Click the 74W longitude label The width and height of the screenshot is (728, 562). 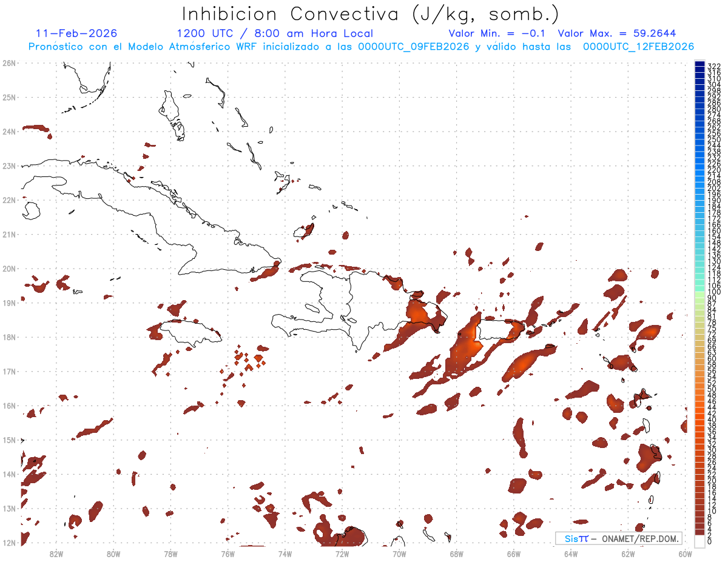point(285,554)
